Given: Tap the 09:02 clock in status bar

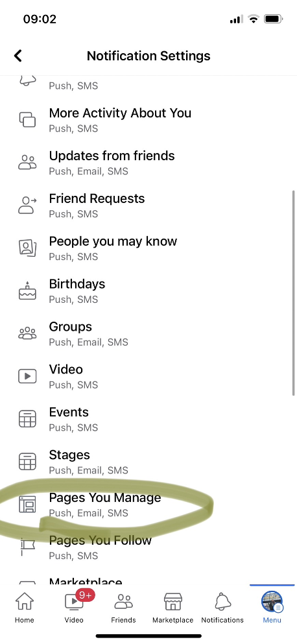Looking at the screenshot, I should (x=40, y=19).
